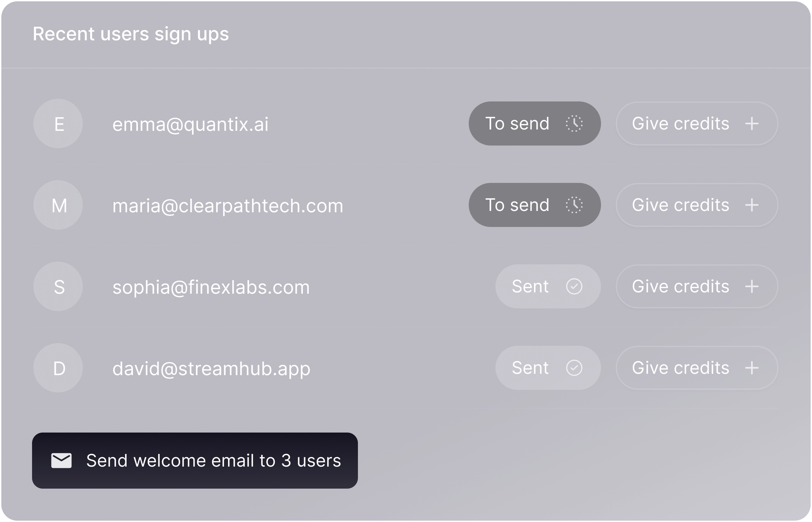Send welcome email to 3 users
This screenshot has width=812, height=522.
195,461
